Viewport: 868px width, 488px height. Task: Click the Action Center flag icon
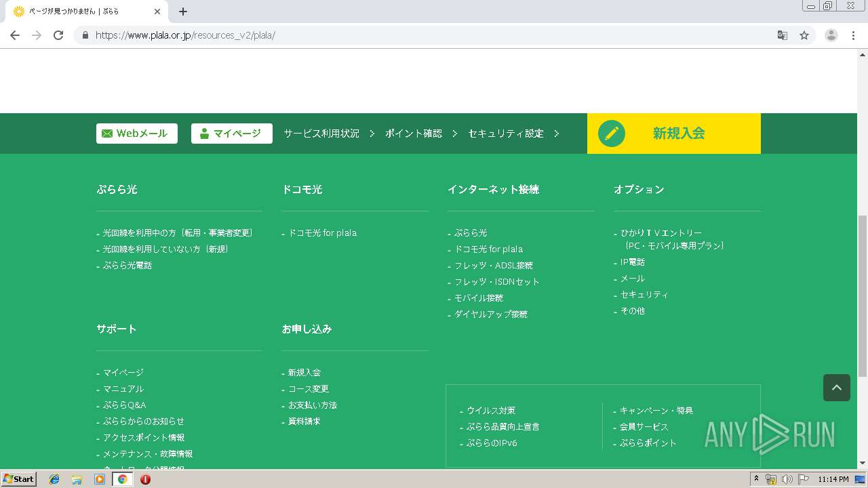click(803, 479)
